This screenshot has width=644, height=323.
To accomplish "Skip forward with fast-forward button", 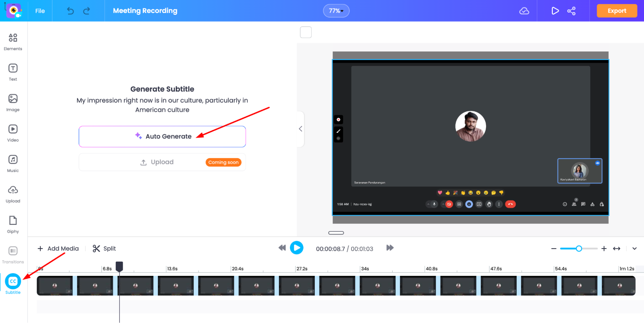I will click(x=390, y=248).
